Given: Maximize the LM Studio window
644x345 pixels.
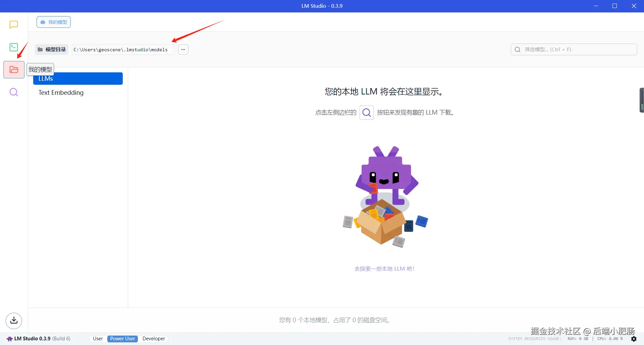Looking at the screenshot, I should click(615, 6).
